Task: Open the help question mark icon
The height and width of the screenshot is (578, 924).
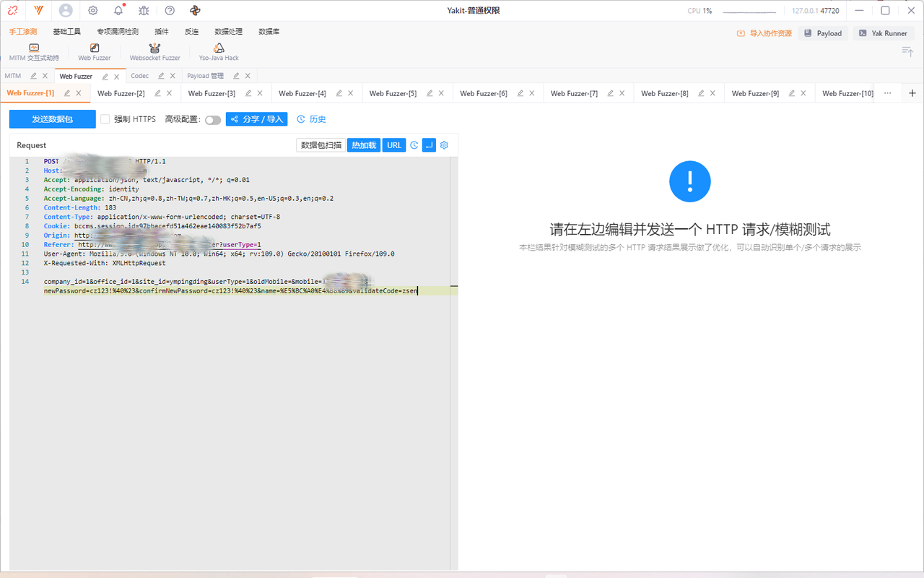Action: point(170,11)
